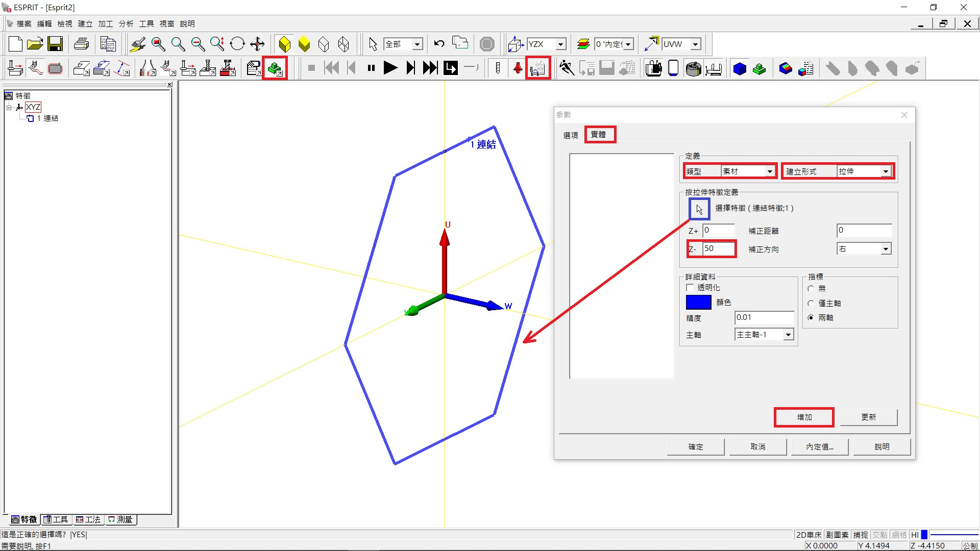The height and width of the screenshot is (551, 980).
Task: Click the undo arrow icon
Action: pos(439,44)
